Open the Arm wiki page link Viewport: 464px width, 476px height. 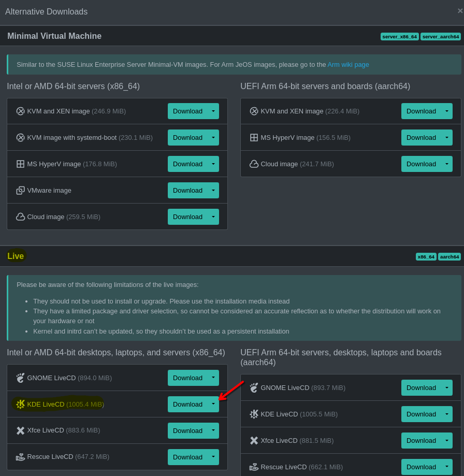tap(348, 64)
